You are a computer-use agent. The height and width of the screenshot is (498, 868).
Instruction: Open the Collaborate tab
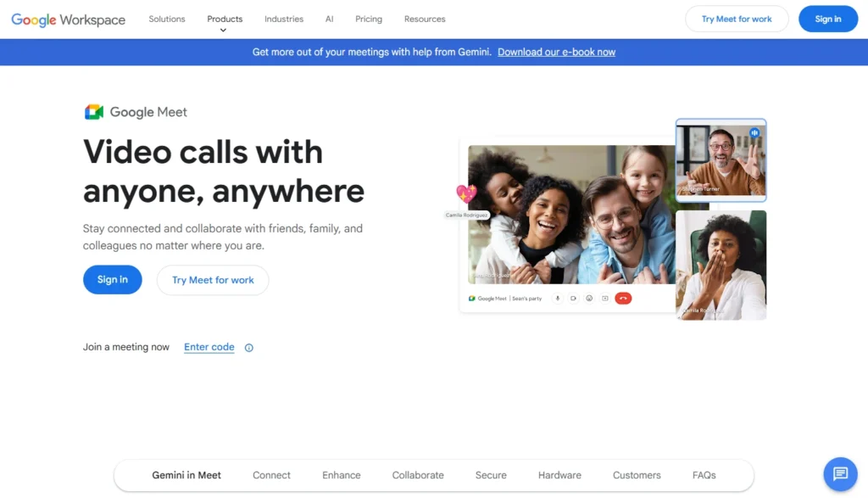click(417, 475)
